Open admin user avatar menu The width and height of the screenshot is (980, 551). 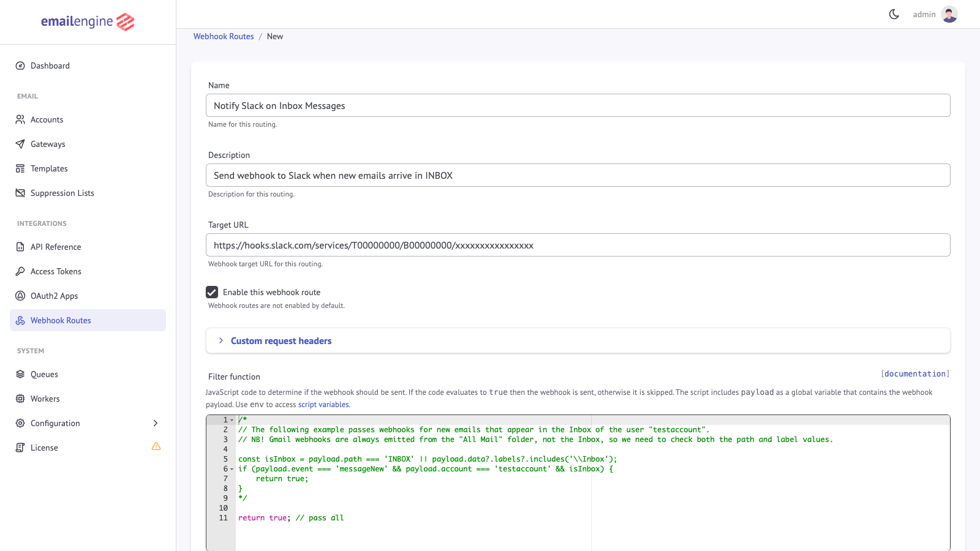tap(949, 14)
